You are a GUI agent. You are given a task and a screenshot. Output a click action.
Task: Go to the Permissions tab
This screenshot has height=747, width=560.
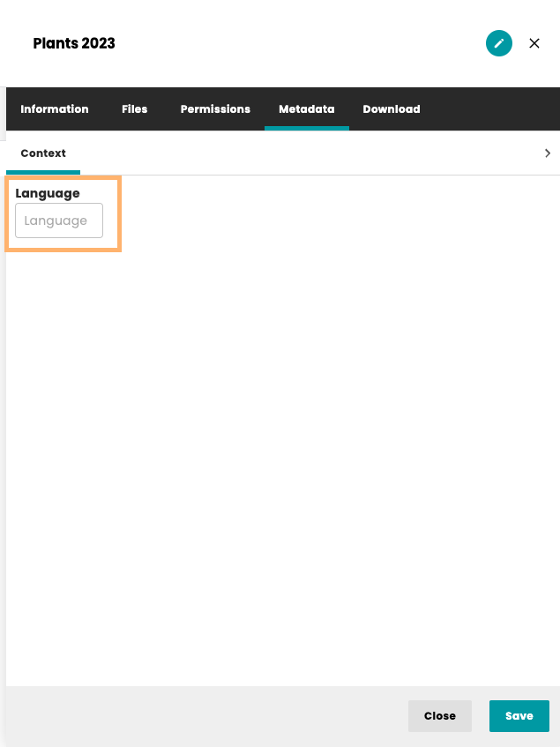point(215,109)
